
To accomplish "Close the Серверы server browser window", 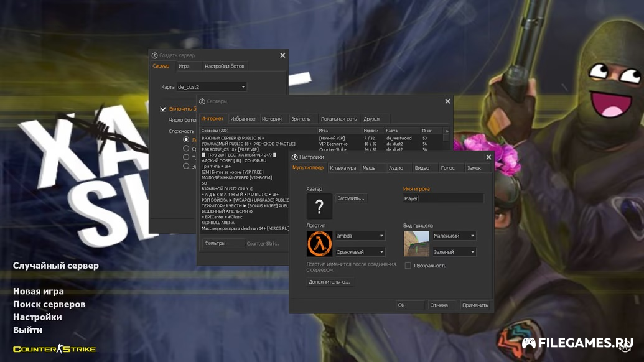I will tap(447, 101).
